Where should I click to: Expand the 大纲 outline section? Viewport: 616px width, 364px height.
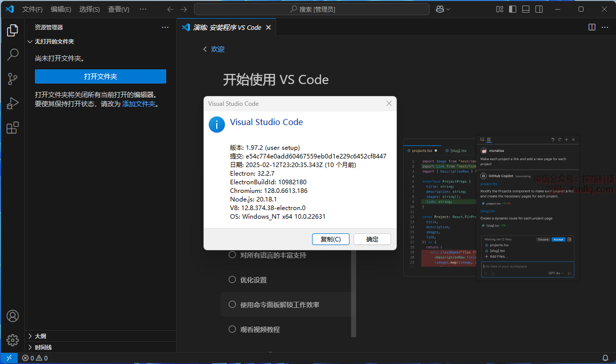41,336
